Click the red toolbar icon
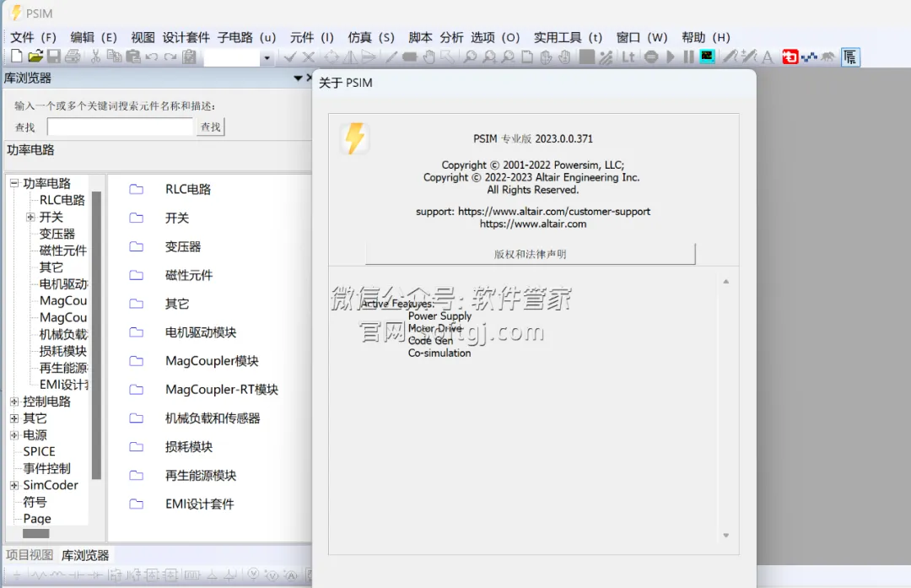 point(790,57)
